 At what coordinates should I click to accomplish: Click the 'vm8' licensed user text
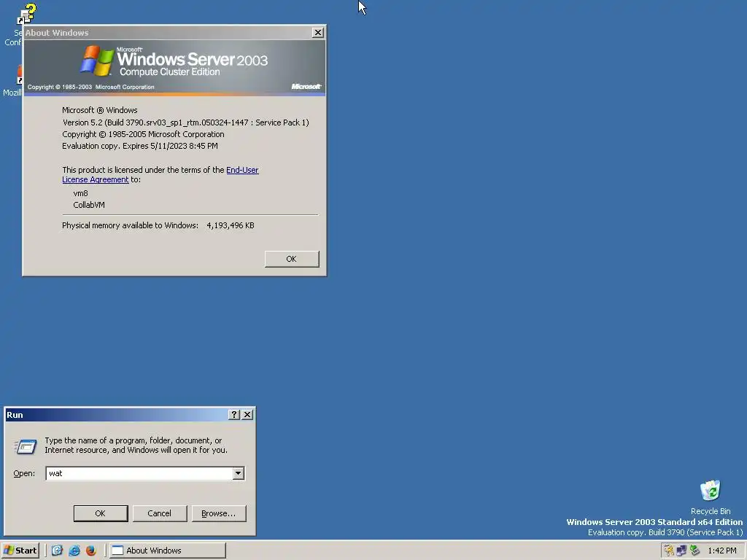[80, 193]
